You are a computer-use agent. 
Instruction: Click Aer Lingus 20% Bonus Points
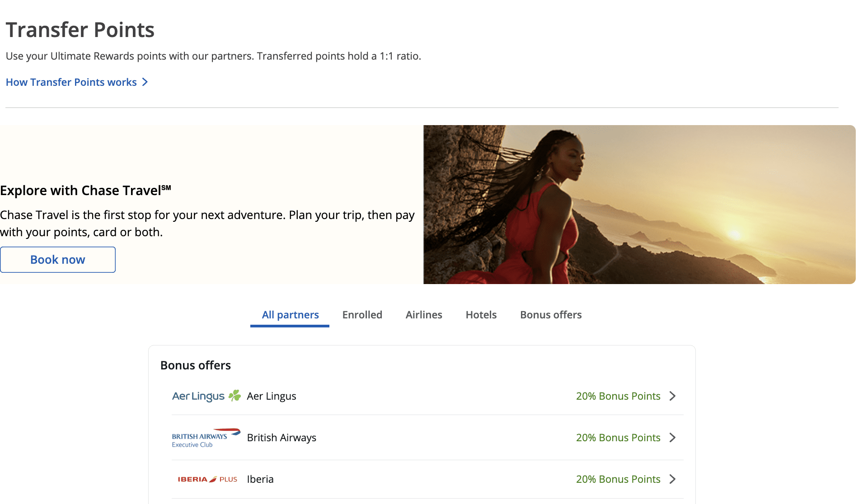click(x=618, y=396)
